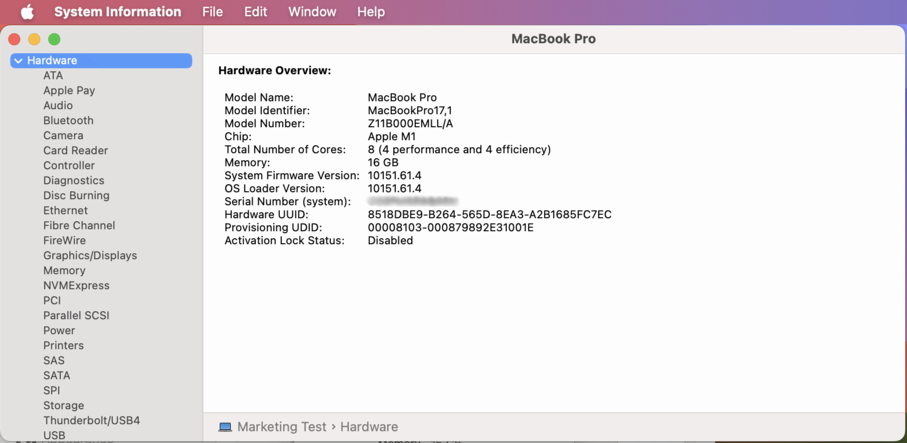Screen dimensions: 907x443
Task: Select Bluetooth in the sidebar
Action: pos(68,120)
